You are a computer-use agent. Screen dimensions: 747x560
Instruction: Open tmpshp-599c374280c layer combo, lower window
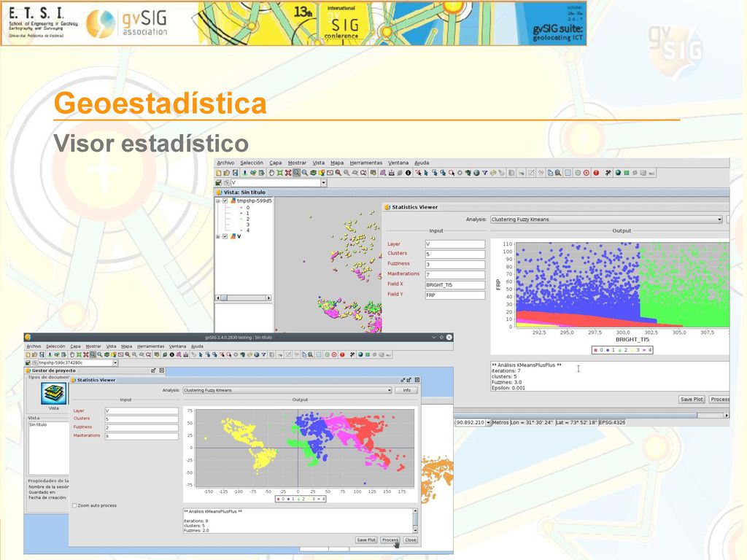coord(115,363)
